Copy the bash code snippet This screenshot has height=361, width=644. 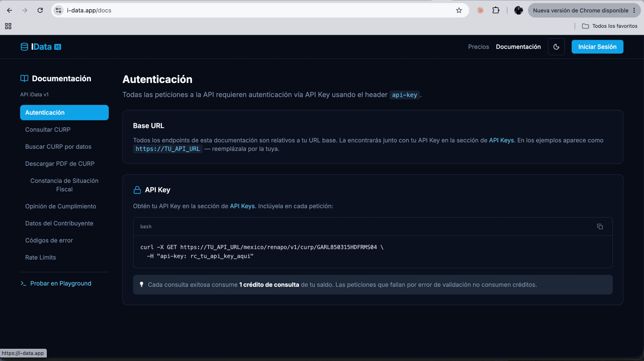click(600, 227)
